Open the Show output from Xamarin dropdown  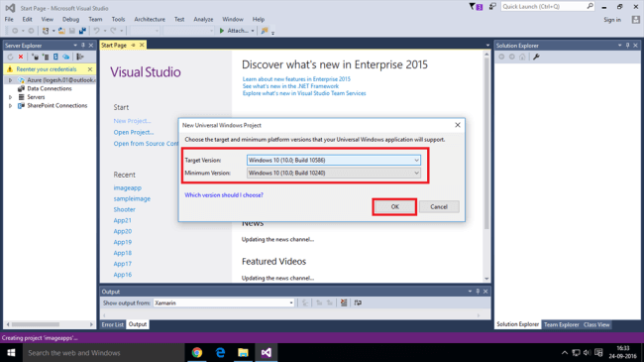tap(224, 302)
